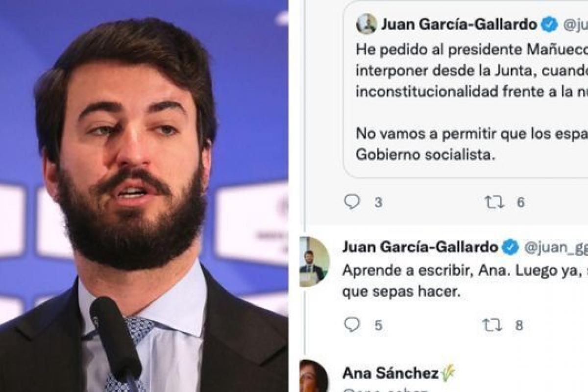Open the quoted tweet starting 'He pedido al presidente'
The width and height of the screenshot is (588, 392).
click(465, 89)
